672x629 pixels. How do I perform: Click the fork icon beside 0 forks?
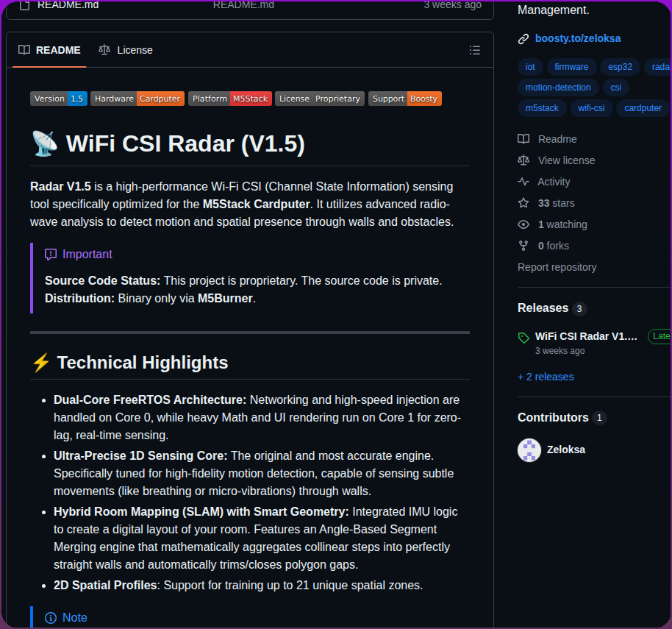pyautogui.click(x=523, y=246)
